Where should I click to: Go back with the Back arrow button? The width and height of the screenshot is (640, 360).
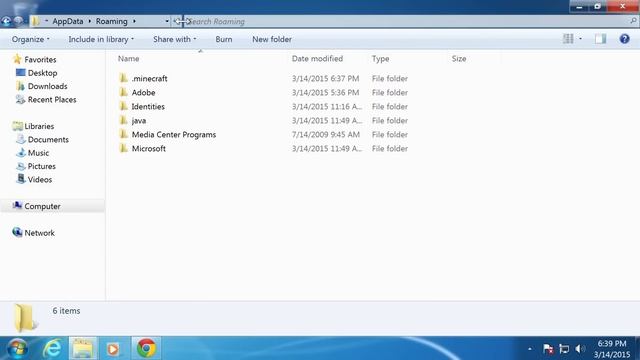click(6, 21)
